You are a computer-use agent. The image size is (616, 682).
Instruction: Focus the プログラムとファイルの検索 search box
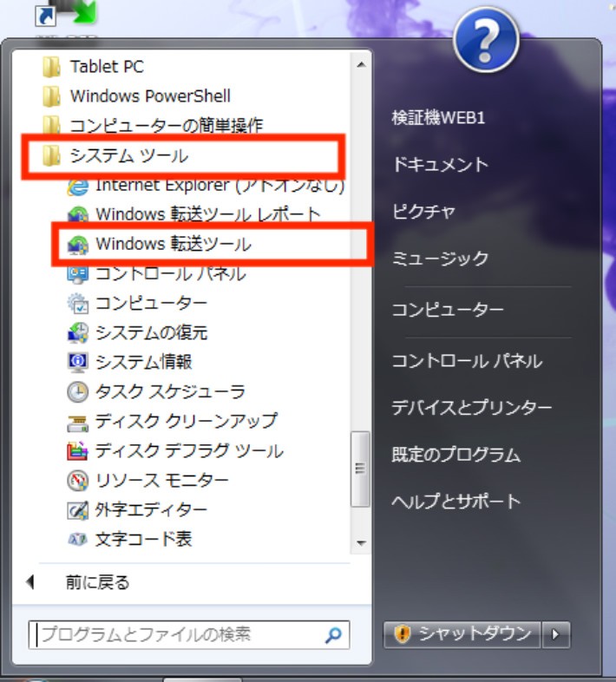pyautogui.click(x=189, y=635)
